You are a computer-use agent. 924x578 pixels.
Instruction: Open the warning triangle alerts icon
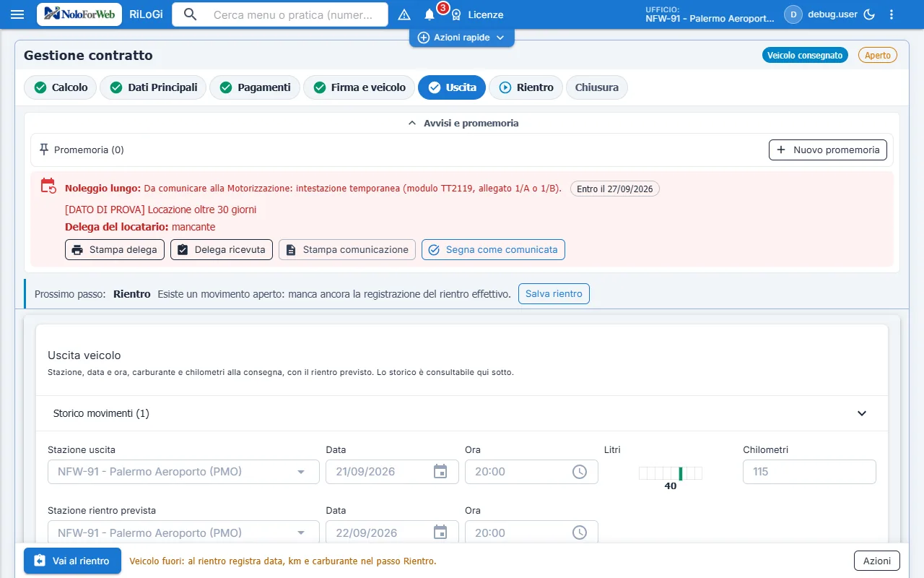(404, 14)
